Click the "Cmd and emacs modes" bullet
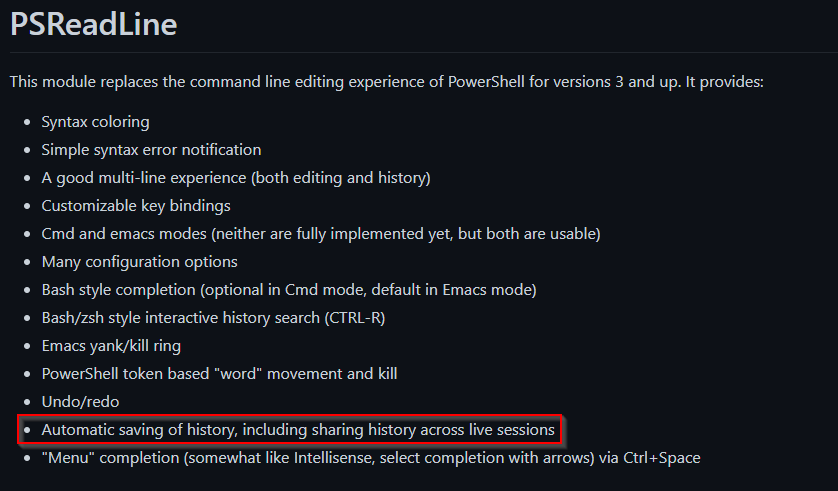The image size is (838, 491). (x=320, y=234)
